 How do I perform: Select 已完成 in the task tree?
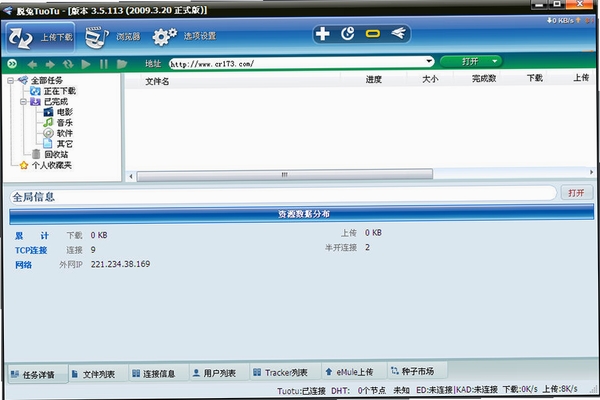[56, 102]
